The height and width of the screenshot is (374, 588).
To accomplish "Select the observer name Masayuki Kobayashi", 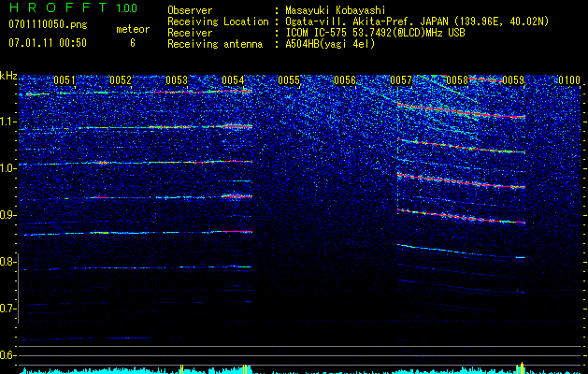I will tap(336, 10).
